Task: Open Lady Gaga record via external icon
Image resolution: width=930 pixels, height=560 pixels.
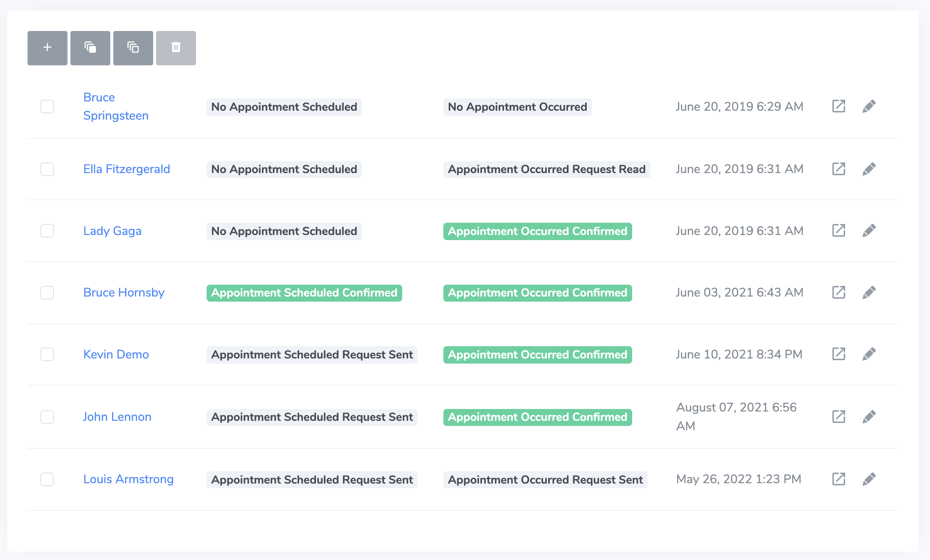Action: [838, 230]
